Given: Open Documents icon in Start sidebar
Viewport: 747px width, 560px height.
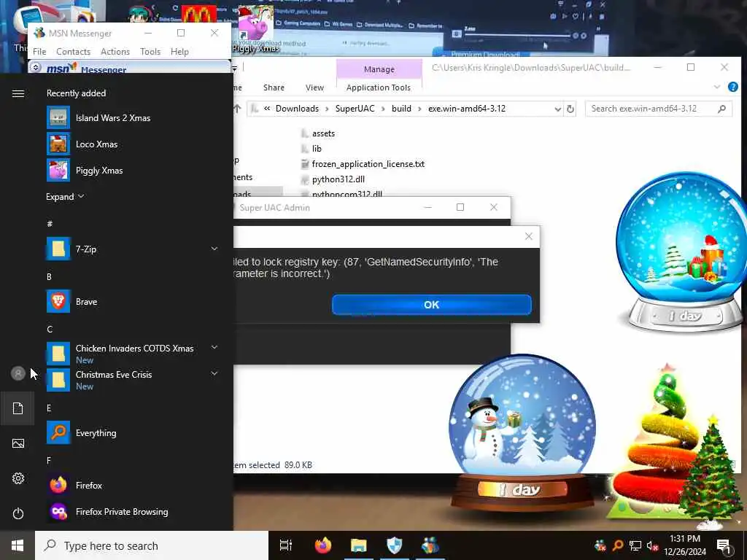Looking at the screenshot, I should [x=18, y=408].
